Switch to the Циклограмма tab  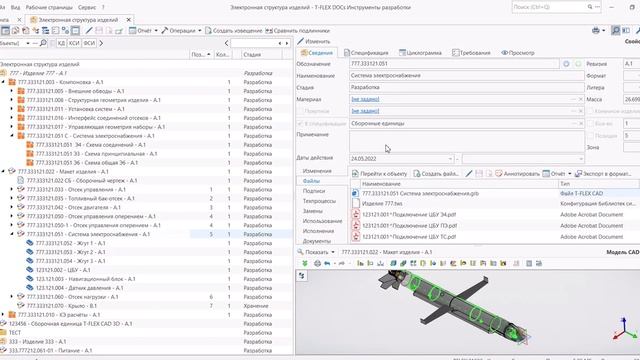pos(420,53)
